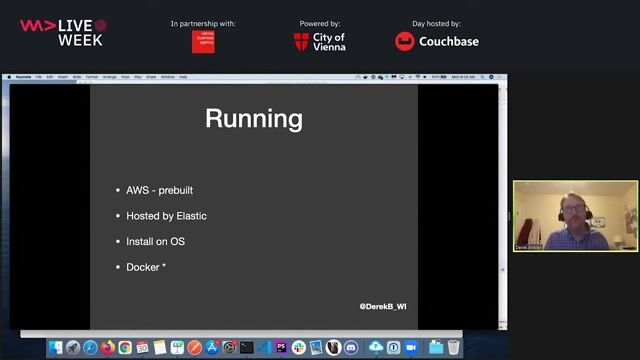Open Terminal from the dock

click(x=247, y=347)
